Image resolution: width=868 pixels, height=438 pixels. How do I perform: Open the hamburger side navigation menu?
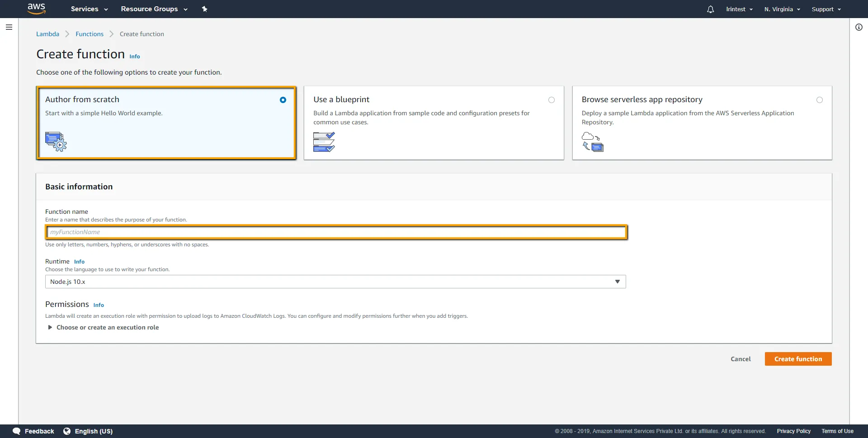click(x=9, y=27)
